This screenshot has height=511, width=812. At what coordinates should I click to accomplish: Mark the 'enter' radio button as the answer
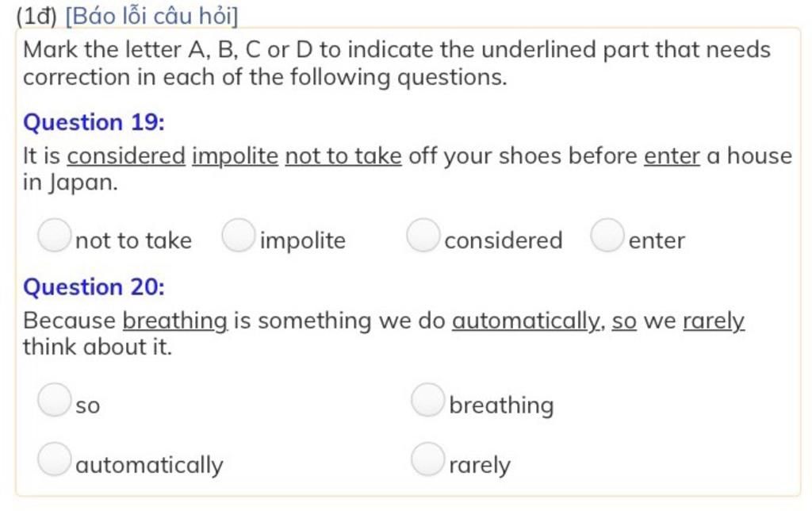click(x=607, y=235)
